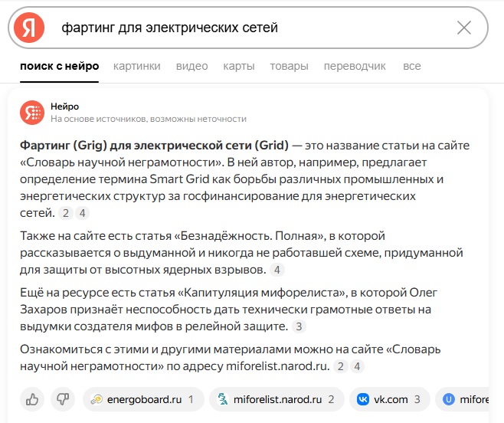The height and width of the screenshot is (423, 504).
Task: Click the Нейро avatar icon
Action: 32,113
